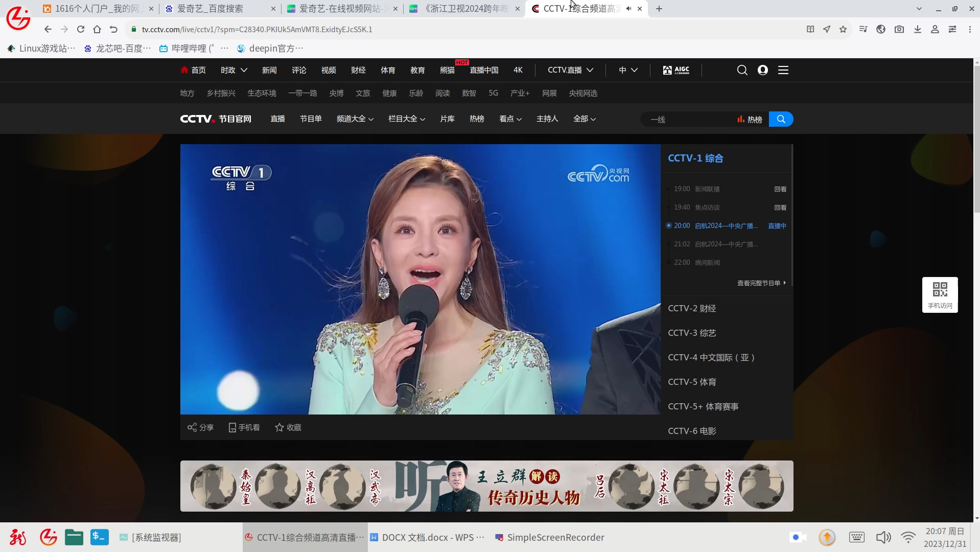Add the channel to favorites via 收藏

(x=288, y=427)
